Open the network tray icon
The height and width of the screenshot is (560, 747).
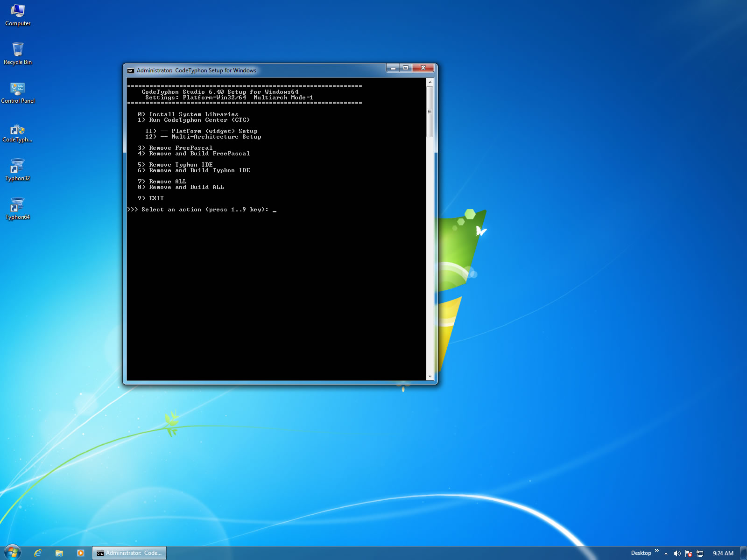tap(700, 553)
